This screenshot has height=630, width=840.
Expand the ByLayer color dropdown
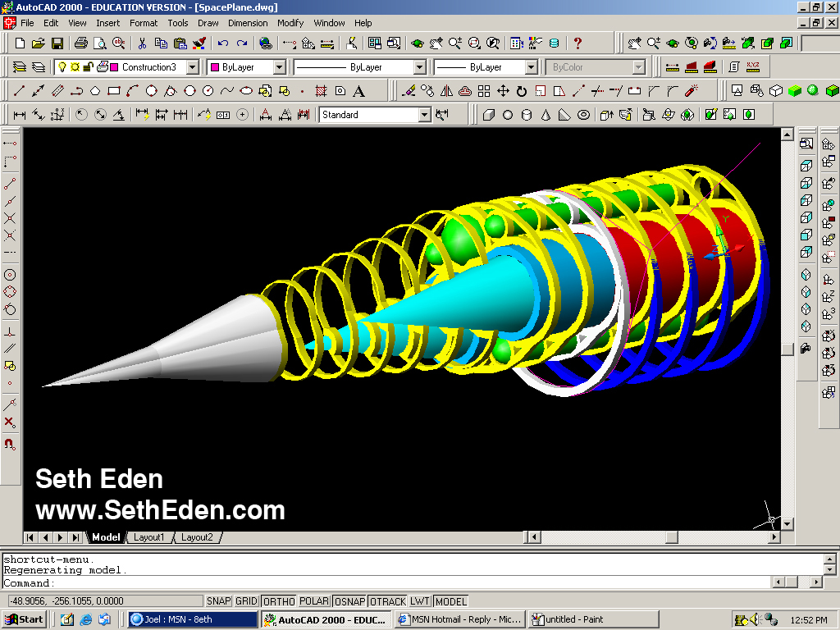pyautogui.click(x=279, y=67)
